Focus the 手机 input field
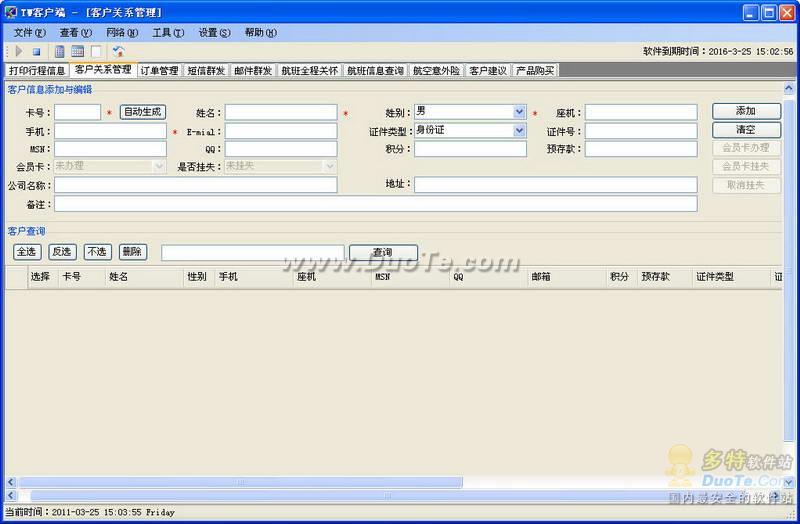800x524 pixels. click(111, 131)
